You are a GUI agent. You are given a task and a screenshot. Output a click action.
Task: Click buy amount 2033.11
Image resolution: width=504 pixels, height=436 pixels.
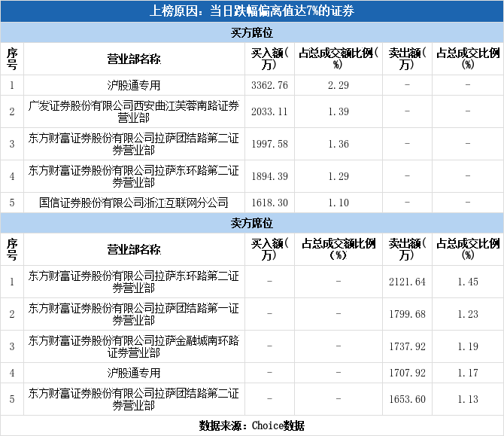[270, 111]
